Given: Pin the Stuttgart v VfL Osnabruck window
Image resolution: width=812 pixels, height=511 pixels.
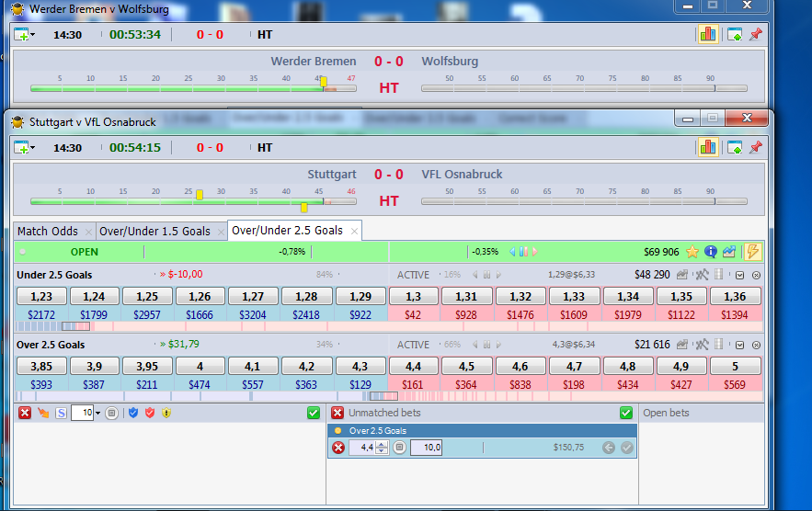Looking at the screenshot, I should 756,148.
